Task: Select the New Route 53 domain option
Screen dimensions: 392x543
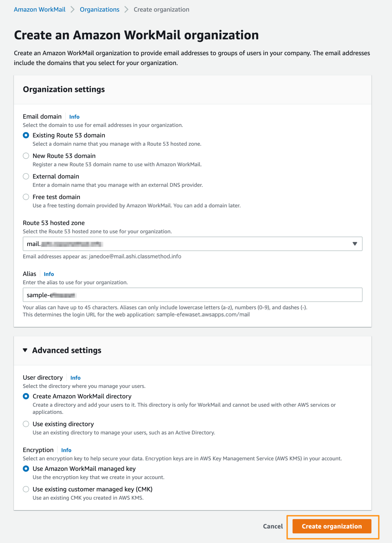Action: coord(26,156)
